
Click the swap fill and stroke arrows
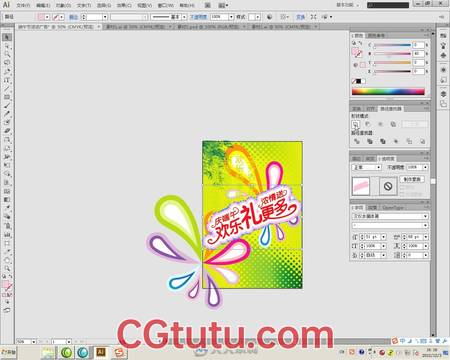pos(10,277)
